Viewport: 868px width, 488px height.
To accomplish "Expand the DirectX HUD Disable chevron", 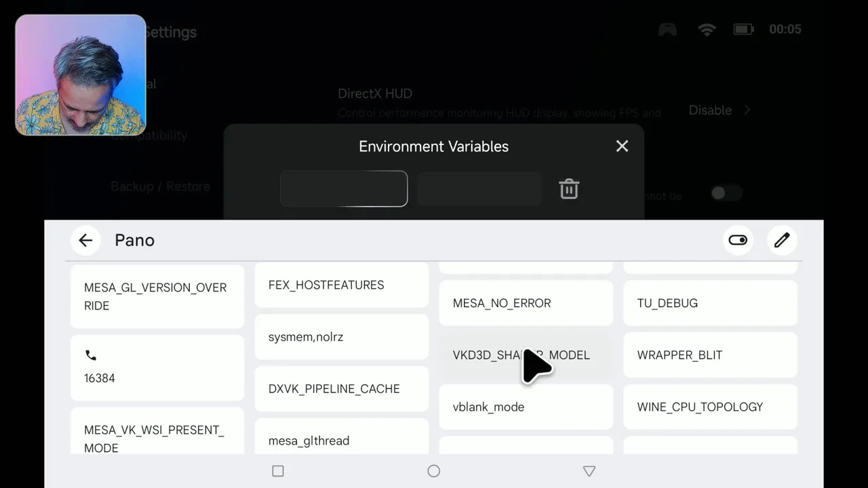I will (x=746, y=110).
